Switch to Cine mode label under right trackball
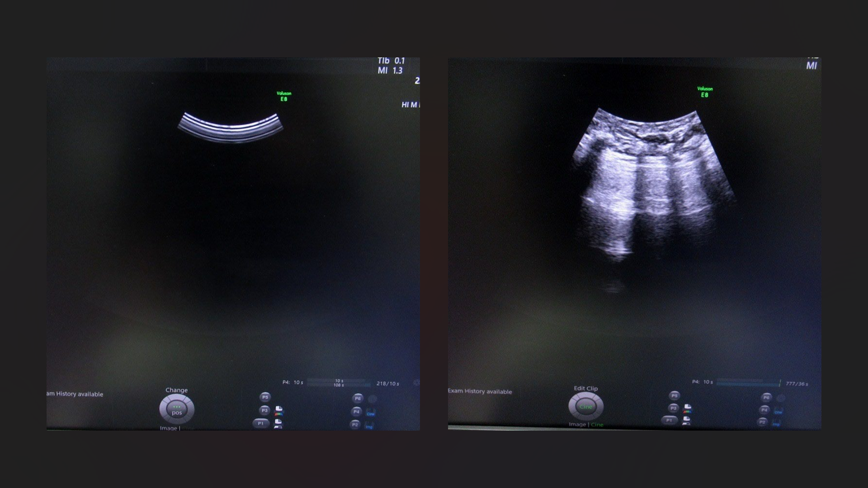This screenshot has height=488, width=868. tap(597, 425)
